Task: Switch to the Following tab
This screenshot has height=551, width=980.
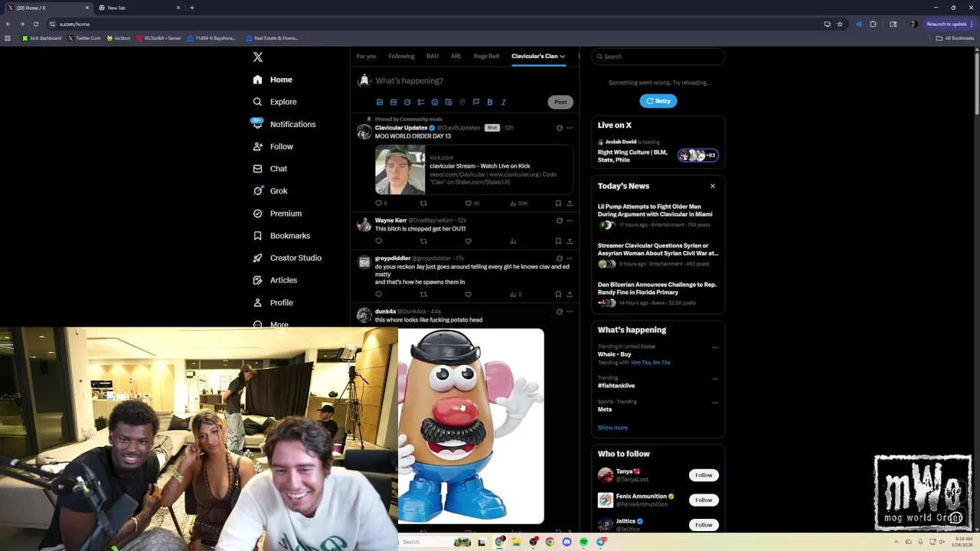Action: [401, 56]
